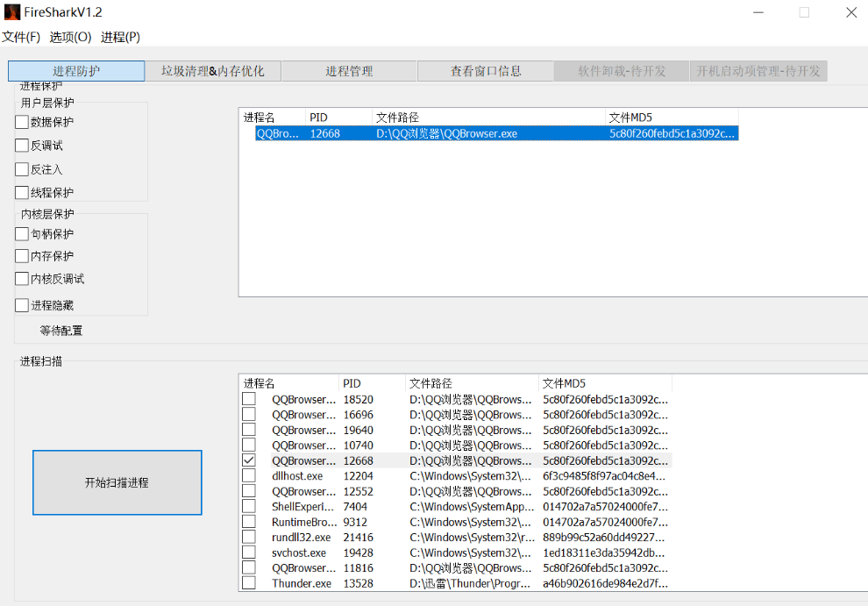Minimize the FireShark window

pyautogui.click(x=758, y=12)
